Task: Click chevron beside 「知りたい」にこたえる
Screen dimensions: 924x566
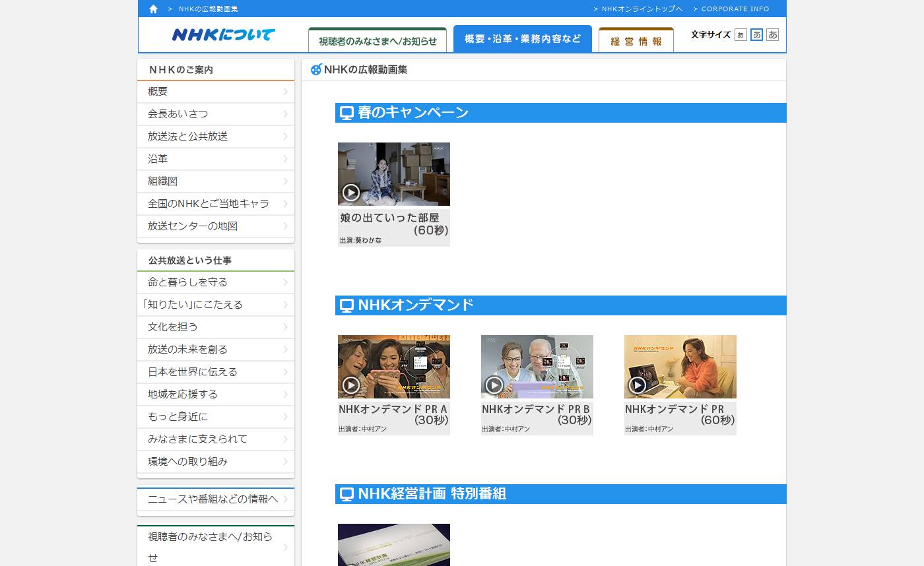Action: pos(285,305)
